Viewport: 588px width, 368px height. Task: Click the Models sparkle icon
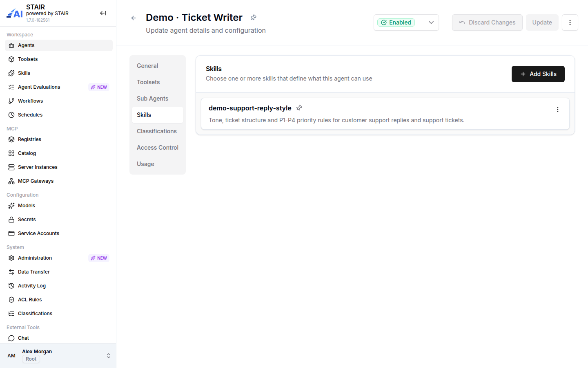click(11, 206)
